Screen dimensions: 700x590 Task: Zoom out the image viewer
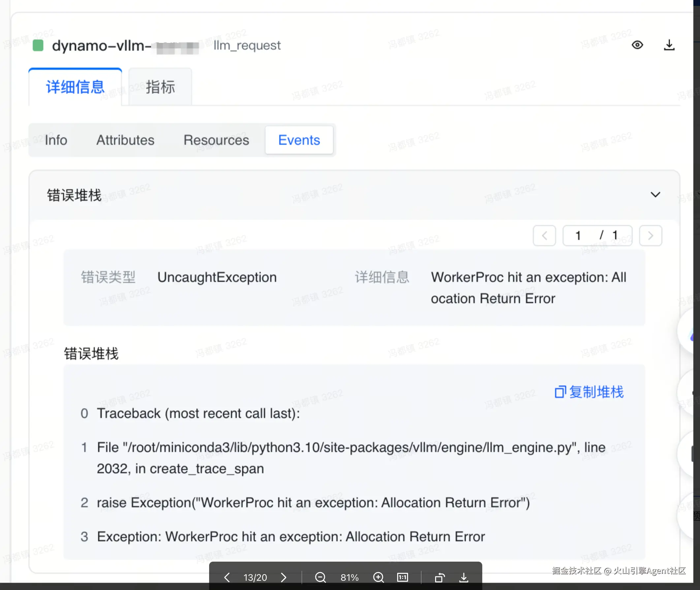(320, 577)
